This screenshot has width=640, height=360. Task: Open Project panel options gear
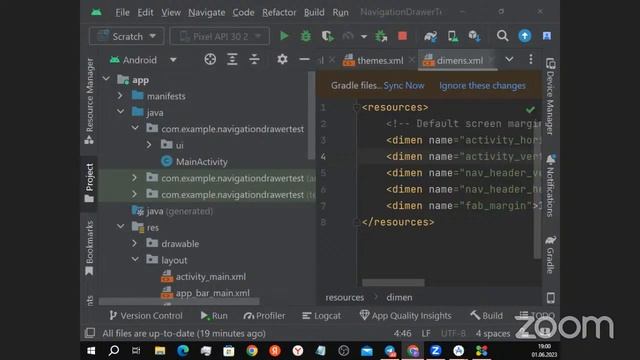pyautogui.click(x=282, y=60)
